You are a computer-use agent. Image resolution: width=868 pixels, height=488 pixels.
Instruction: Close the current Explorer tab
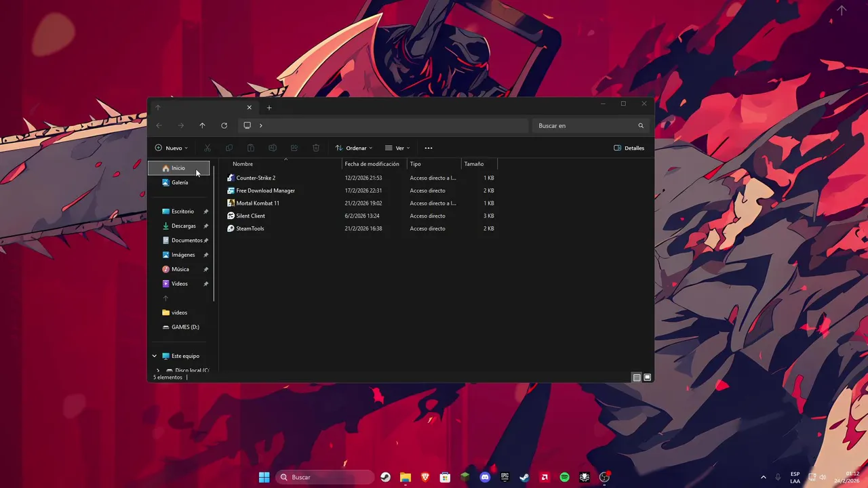(x=250, y=108)
